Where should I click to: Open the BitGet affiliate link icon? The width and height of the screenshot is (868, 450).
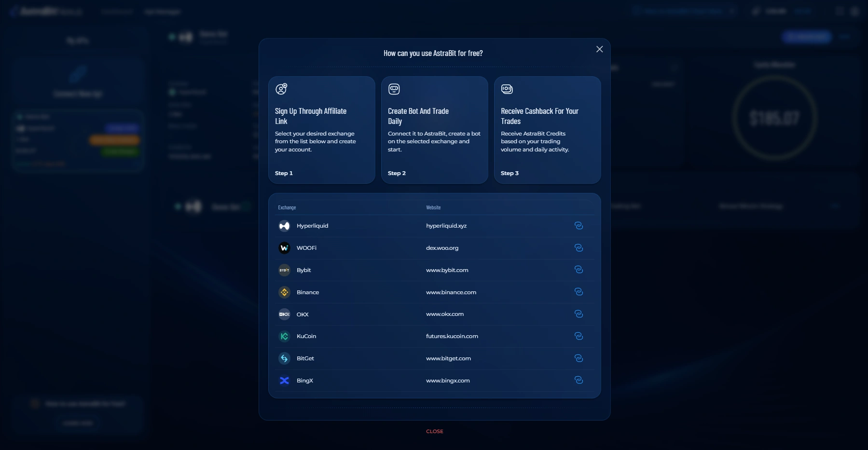click(x=579, y=358)
